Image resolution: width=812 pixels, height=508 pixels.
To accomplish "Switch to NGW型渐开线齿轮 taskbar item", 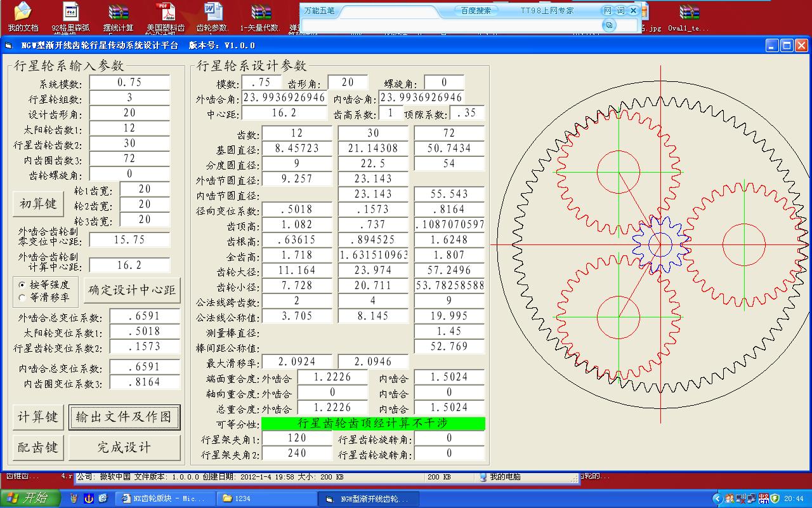I will pyautogui.click(x=369, y=498).
